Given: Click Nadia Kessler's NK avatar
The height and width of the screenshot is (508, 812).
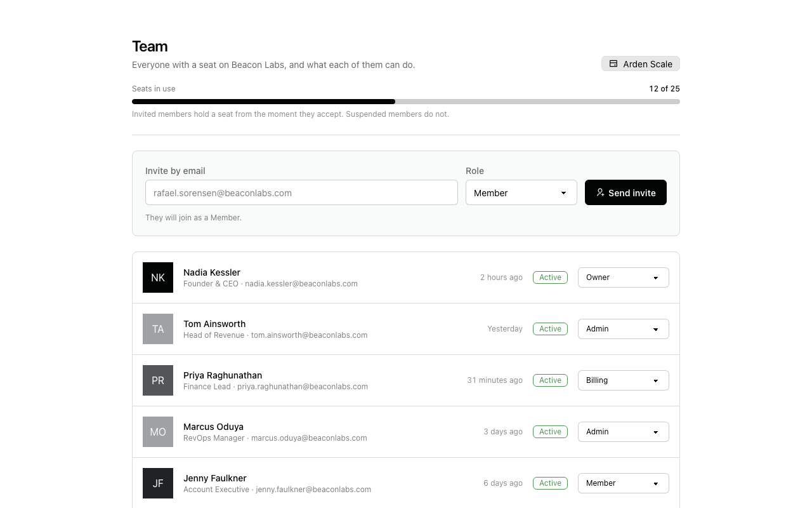Looking at the screenshot, I should (158, 277).
